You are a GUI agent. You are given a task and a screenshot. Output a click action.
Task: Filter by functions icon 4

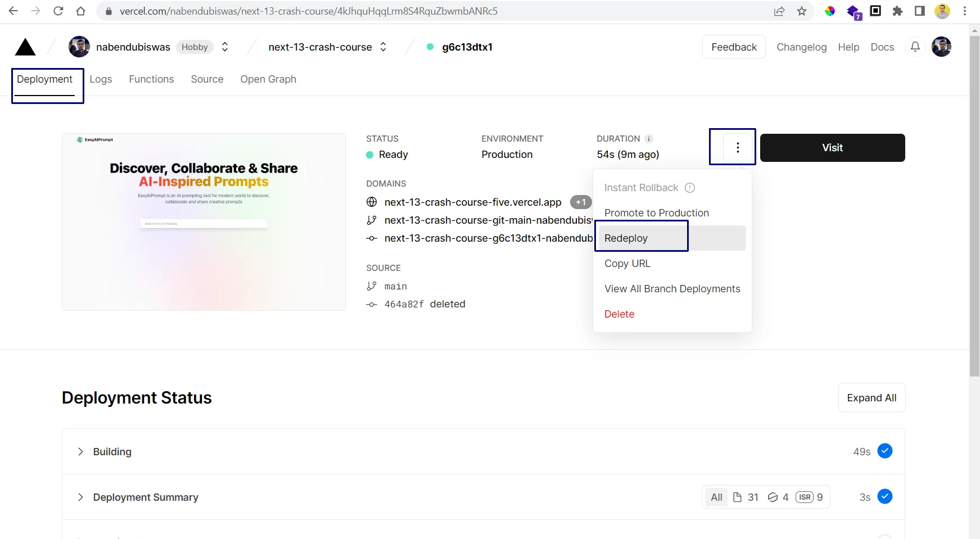778,497
